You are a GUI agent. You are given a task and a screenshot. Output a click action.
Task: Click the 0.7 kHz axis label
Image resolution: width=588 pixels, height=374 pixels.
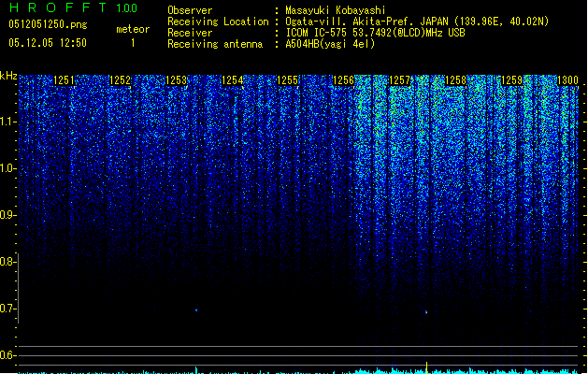[7, 309]
